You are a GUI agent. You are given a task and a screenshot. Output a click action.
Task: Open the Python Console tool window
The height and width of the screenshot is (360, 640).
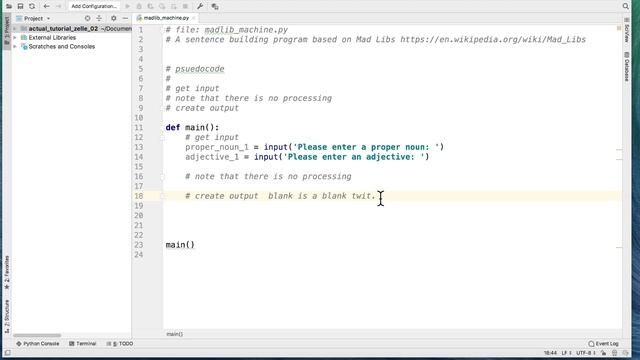point(38,344)
